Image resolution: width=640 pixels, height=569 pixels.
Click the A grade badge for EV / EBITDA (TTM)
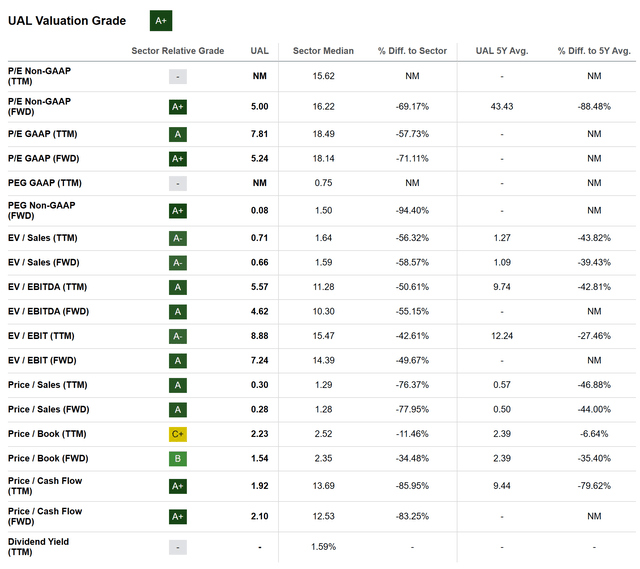coord(178,287)
